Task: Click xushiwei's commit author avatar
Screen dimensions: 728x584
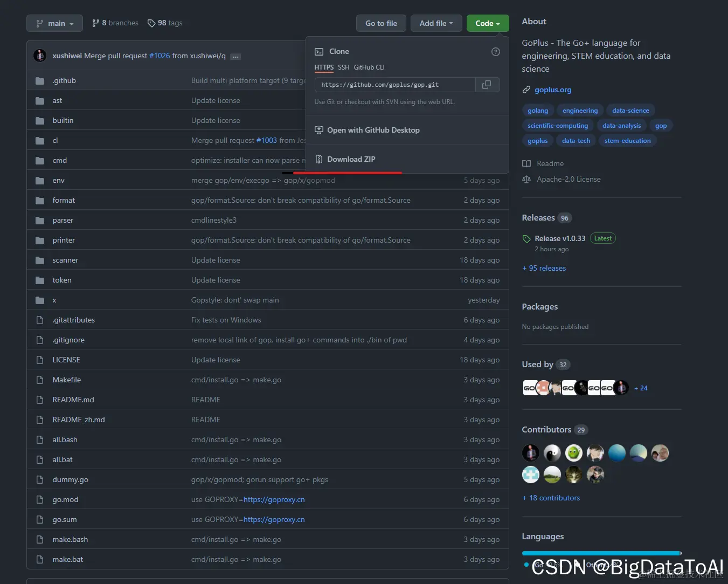Action: (x=40, y=56)
